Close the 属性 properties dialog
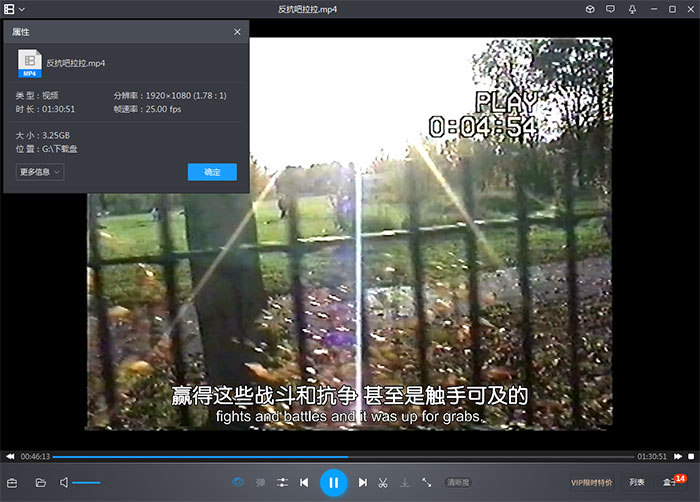The width and height of the screenshot is (700, 502). tap(237, 32)
